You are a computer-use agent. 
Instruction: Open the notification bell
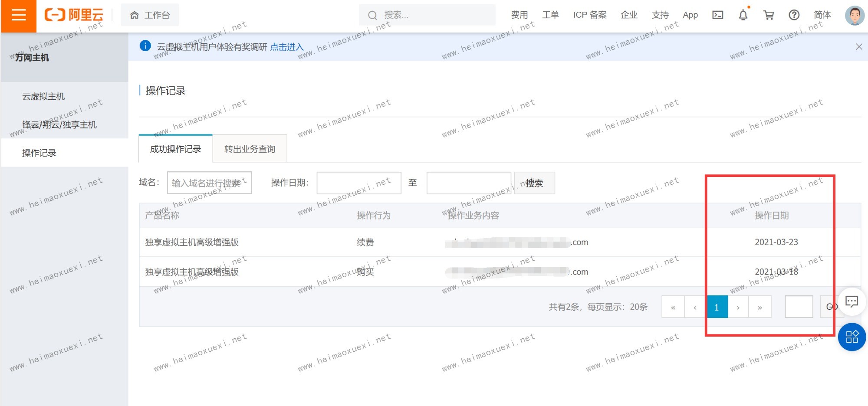click(x=743, y=15)
